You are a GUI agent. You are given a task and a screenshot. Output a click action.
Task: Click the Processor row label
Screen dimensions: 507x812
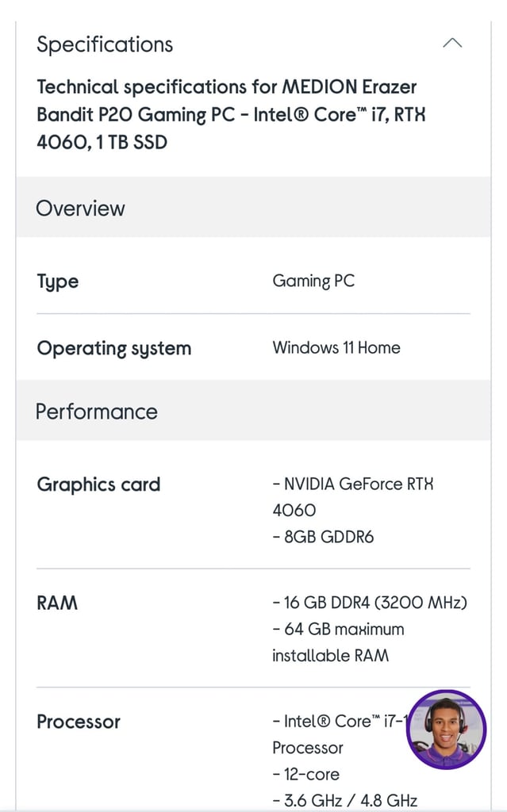point(79,722)
